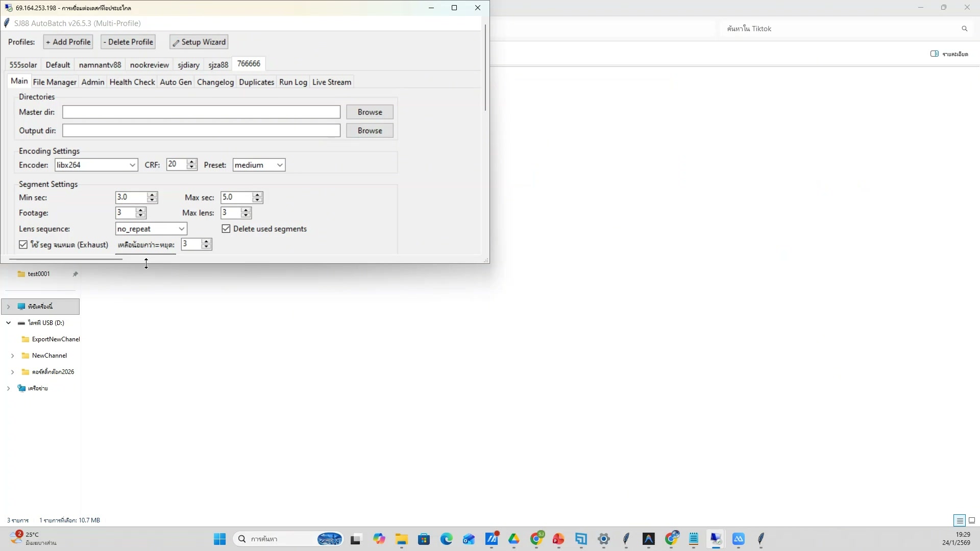This screenshot has width=980, height=551.
Task: Open Microsoft Edge from the taskbar
Action: [x=447, y=539]
